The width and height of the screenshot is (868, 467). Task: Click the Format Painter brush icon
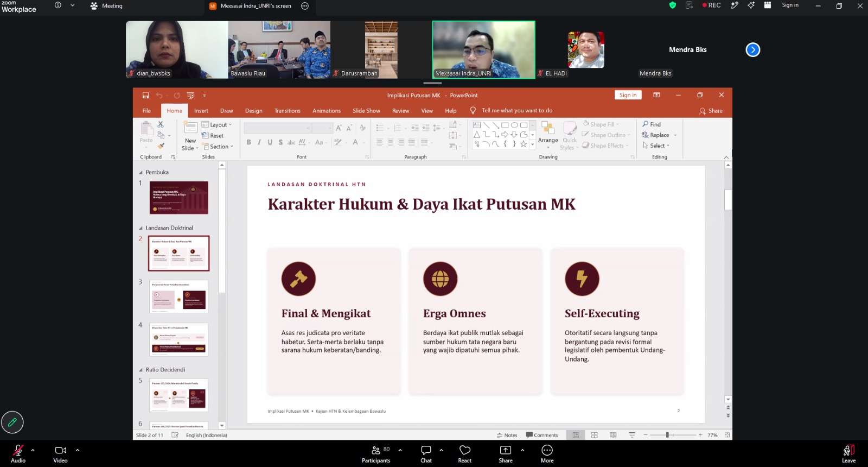(161, 146)
